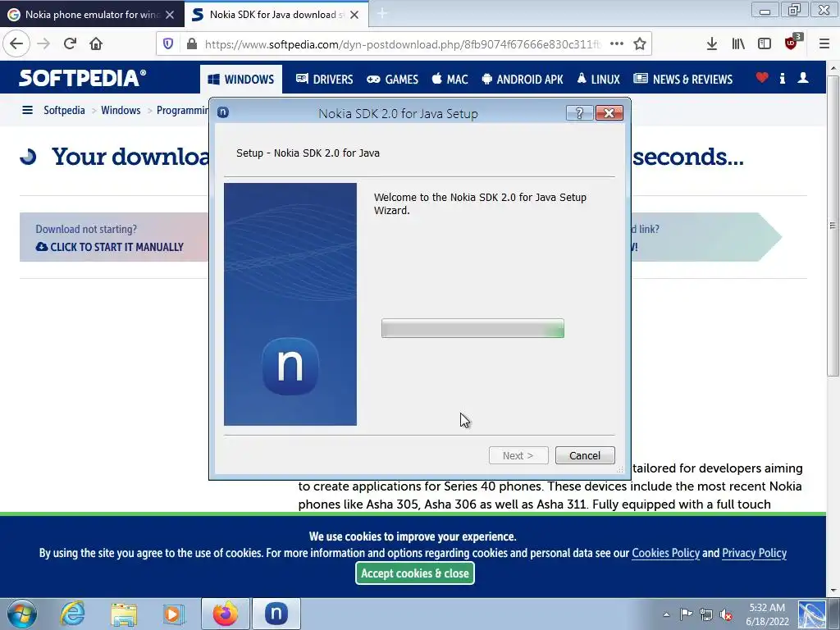The height and width of the screenshot is (630, 840).
Task: Open the Linux section on Softpedia
Action: 598,80
